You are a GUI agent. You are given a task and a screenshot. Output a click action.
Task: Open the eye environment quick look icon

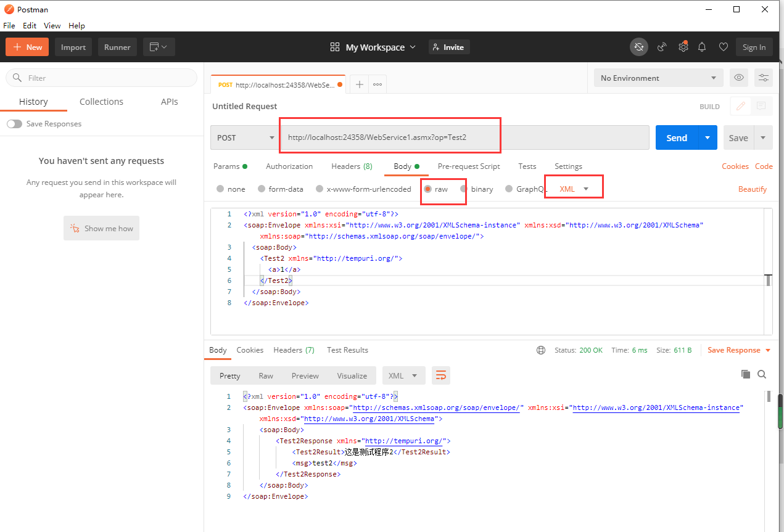pos(738,78)
